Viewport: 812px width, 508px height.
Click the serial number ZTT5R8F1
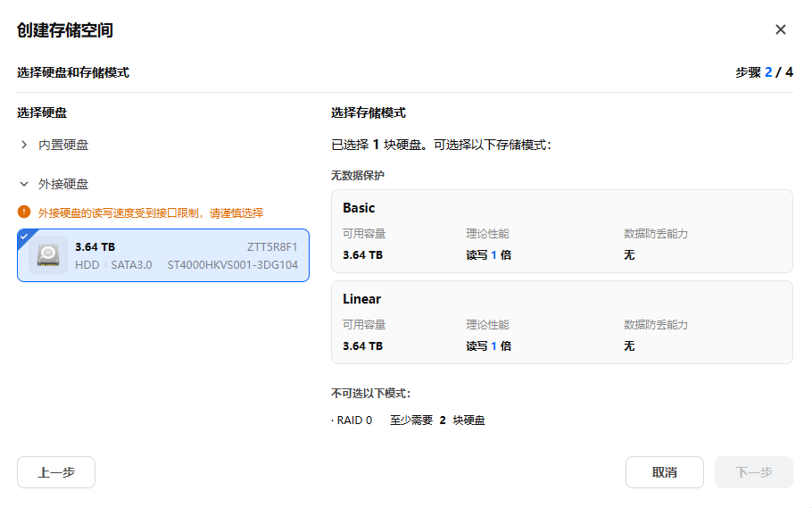pyautogui.click(x=272, y=246)
